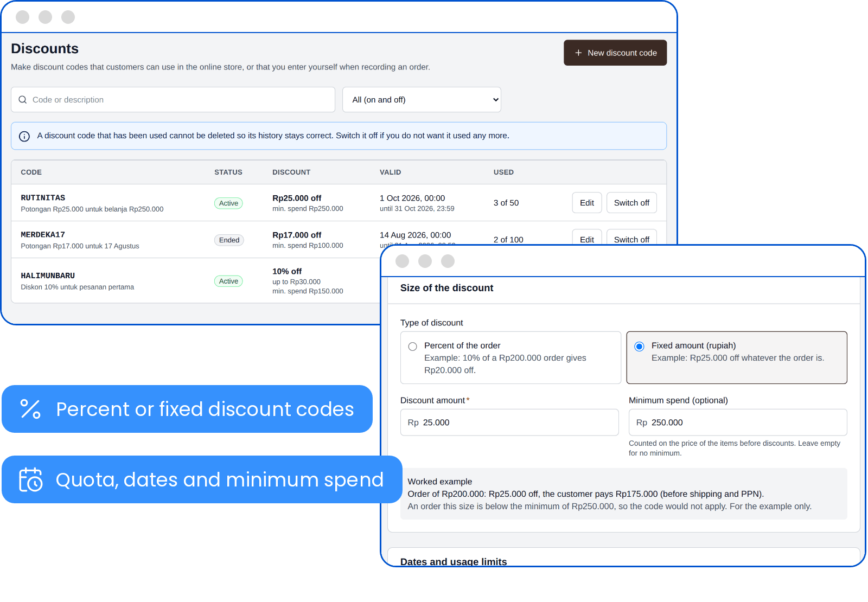Image resolution: width=868 pixels, height=602 pixels.
Task: Click the '10% off' discount value
Action: (287, 272)
